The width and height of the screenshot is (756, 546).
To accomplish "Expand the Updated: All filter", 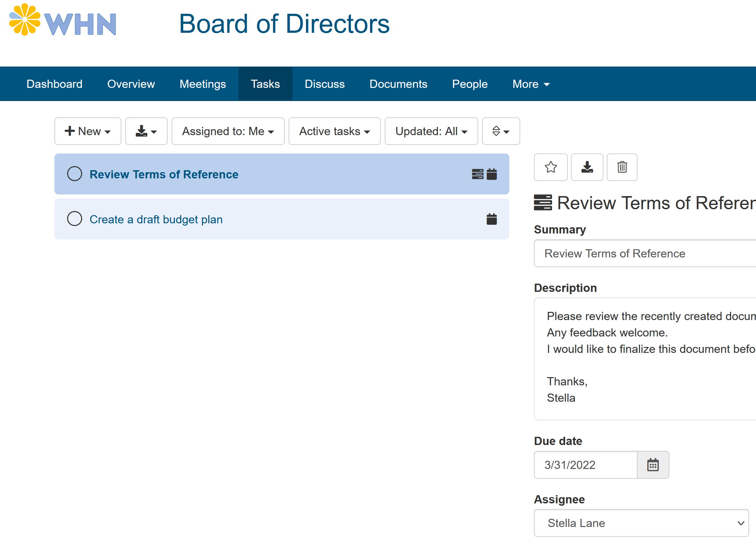I will coord(431,131).
